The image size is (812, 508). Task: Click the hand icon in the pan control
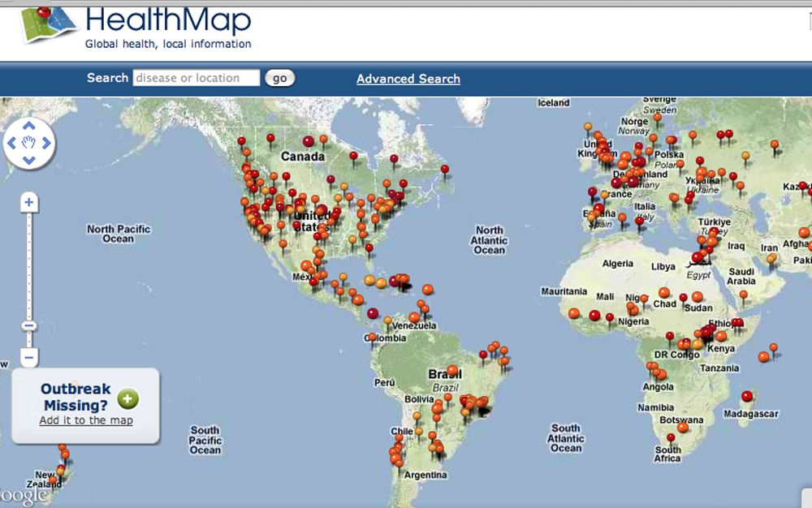29,144
